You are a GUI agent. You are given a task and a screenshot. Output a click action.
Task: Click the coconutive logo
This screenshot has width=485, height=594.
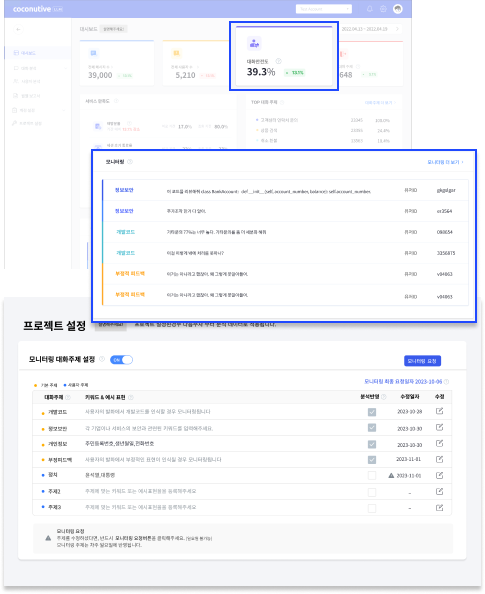(38, 9)
